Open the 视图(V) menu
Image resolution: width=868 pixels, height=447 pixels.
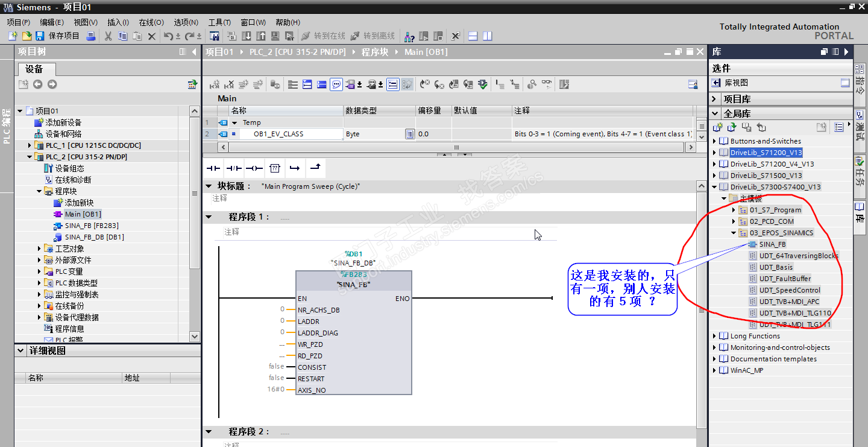pyautogui.click(x=86, y=22)
